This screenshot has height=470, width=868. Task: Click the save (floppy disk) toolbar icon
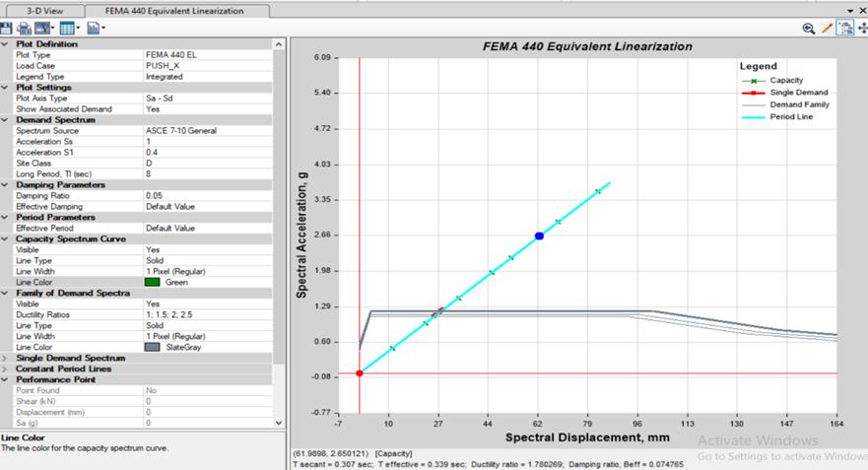point(6,29)
